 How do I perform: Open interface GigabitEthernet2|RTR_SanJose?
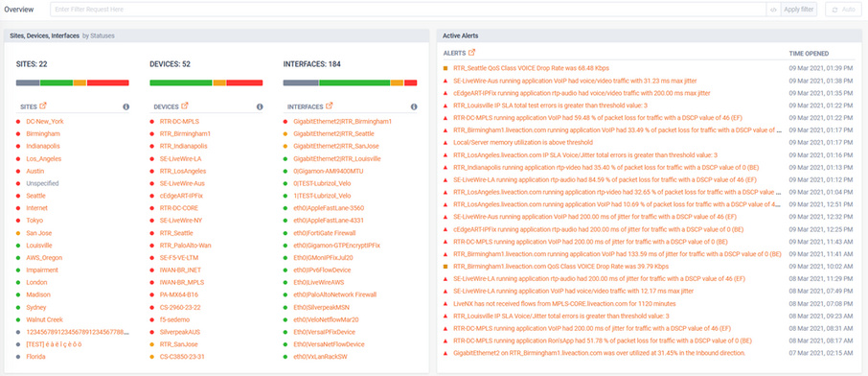pos(335,146)
